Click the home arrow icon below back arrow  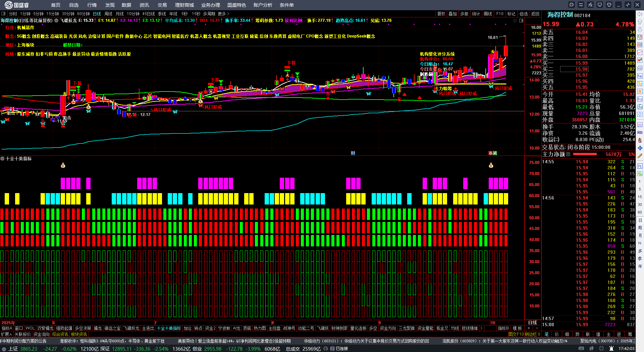(x=640, y=21)
